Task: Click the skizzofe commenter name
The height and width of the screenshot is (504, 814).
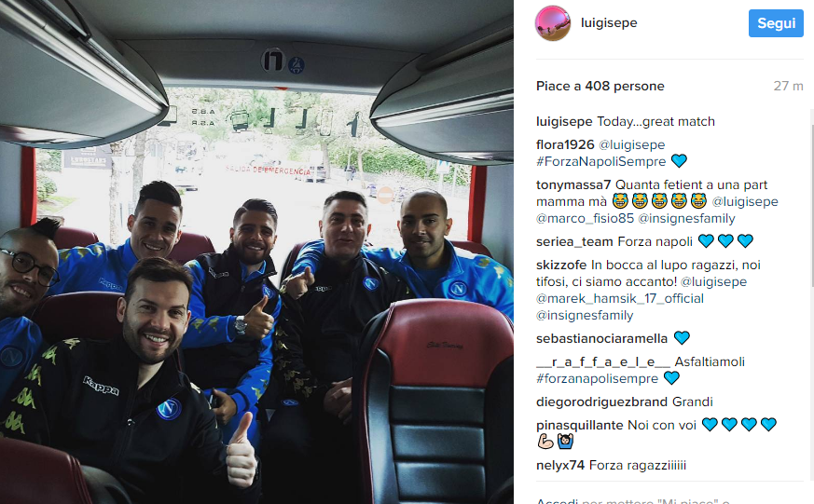Action: point(561,265)
